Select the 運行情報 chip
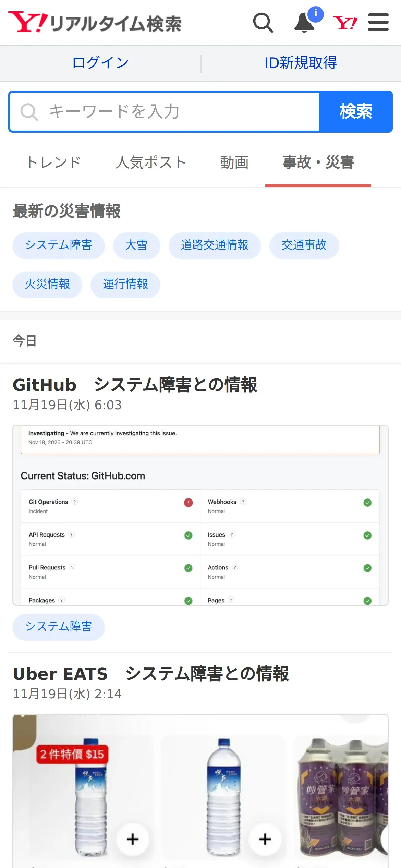Screen dimensions: 401x868 (125, 285)
